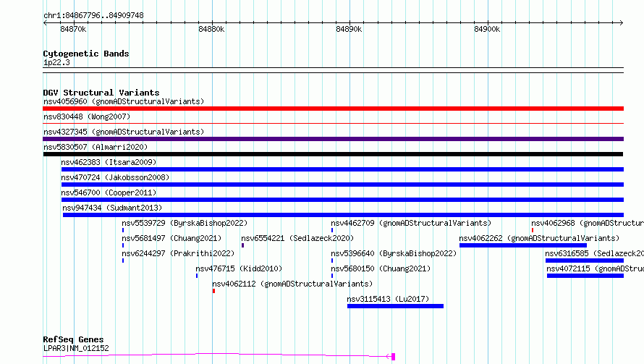Click the small red nsv4062968 marker
Screen dimensions: 644x364
point(533,230)
